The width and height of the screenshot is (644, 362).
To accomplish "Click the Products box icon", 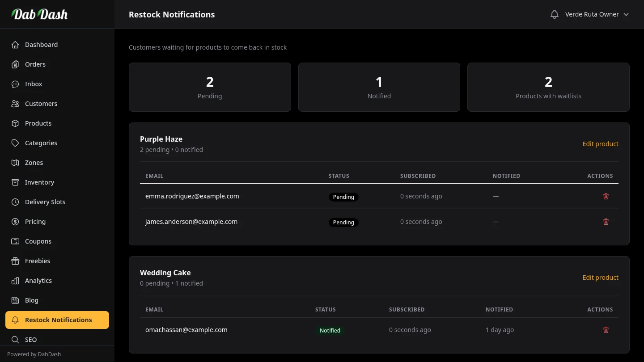I will click(15, 123).
